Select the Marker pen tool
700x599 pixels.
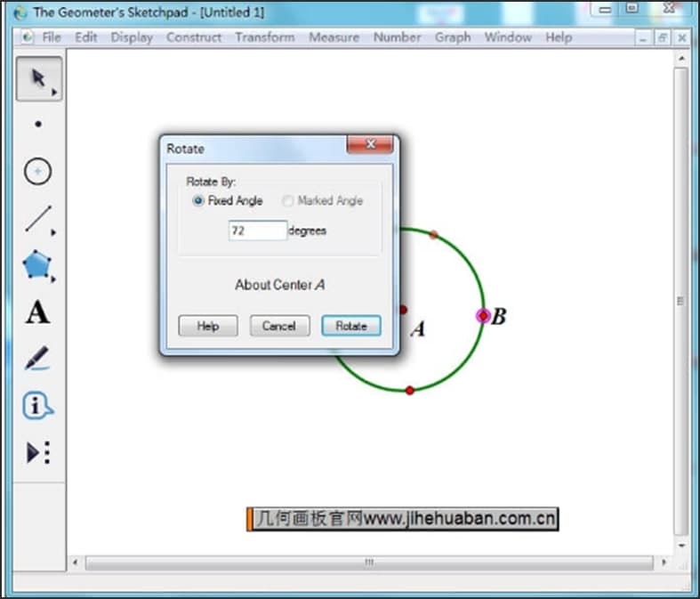pos(37,359)
